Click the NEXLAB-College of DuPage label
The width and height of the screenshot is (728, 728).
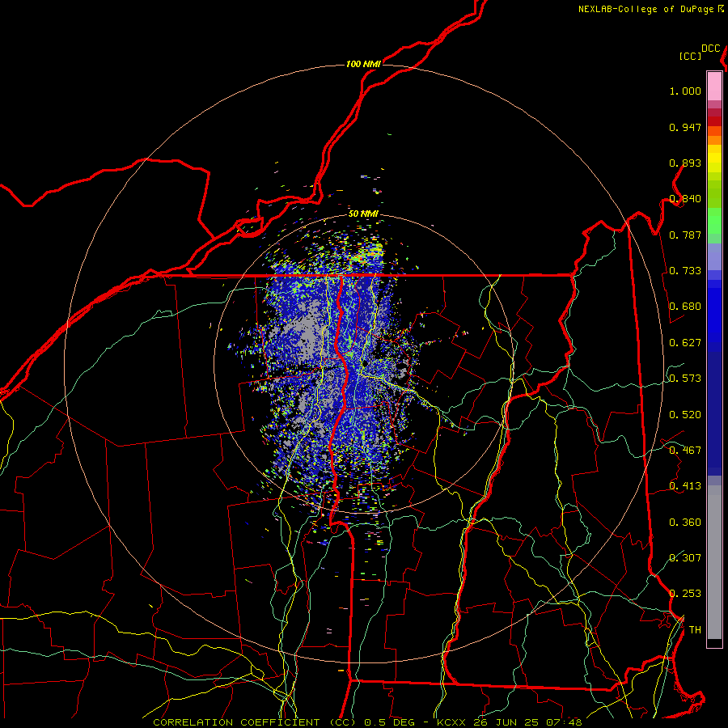(x=645, y=9)
